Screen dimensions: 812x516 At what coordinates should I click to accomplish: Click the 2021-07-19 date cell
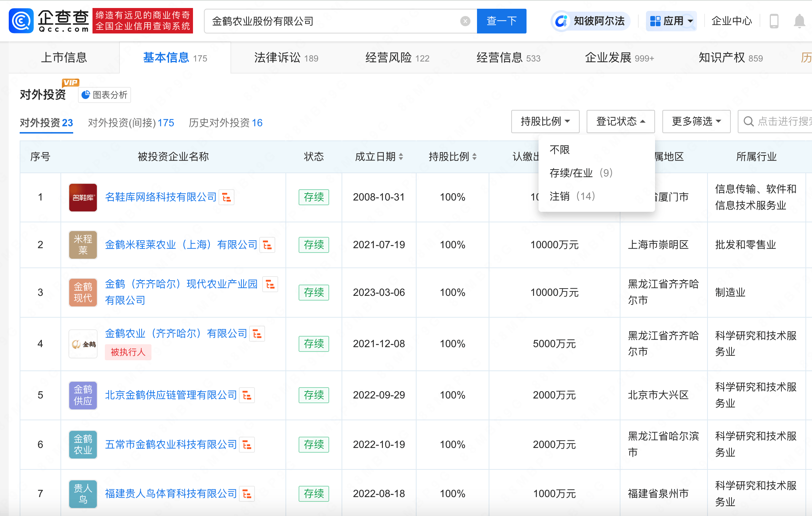379,245
